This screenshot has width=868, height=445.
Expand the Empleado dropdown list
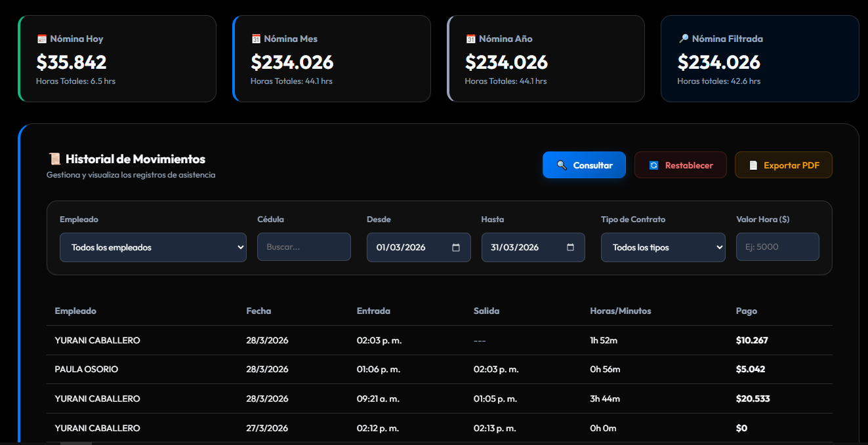[153, 248]
